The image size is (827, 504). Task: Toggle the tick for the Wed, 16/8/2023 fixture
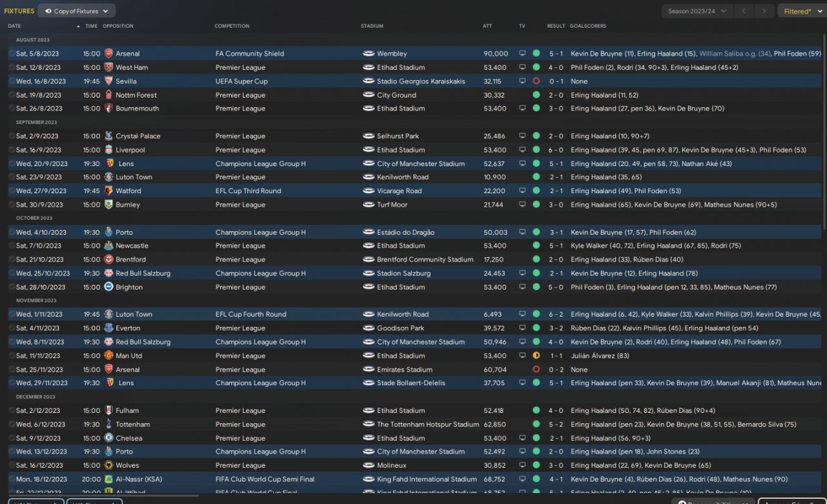(x=12, y=81)
